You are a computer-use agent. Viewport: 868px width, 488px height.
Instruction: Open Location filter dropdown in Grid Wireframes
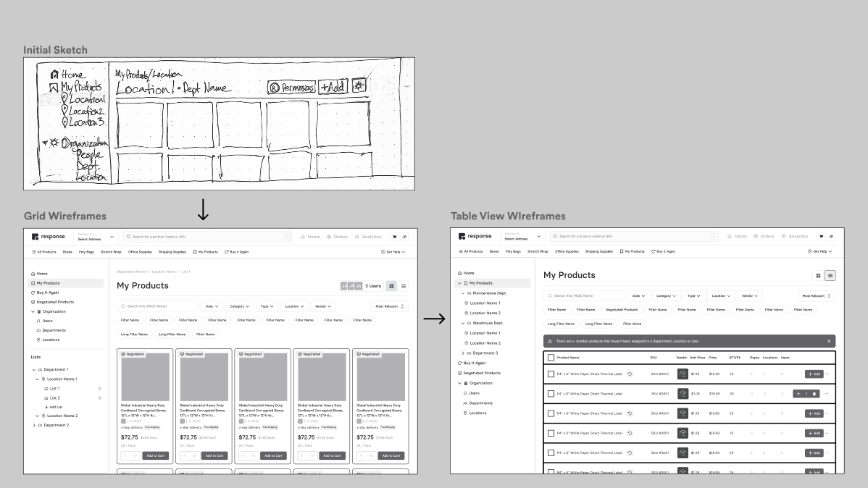[294, 306]
